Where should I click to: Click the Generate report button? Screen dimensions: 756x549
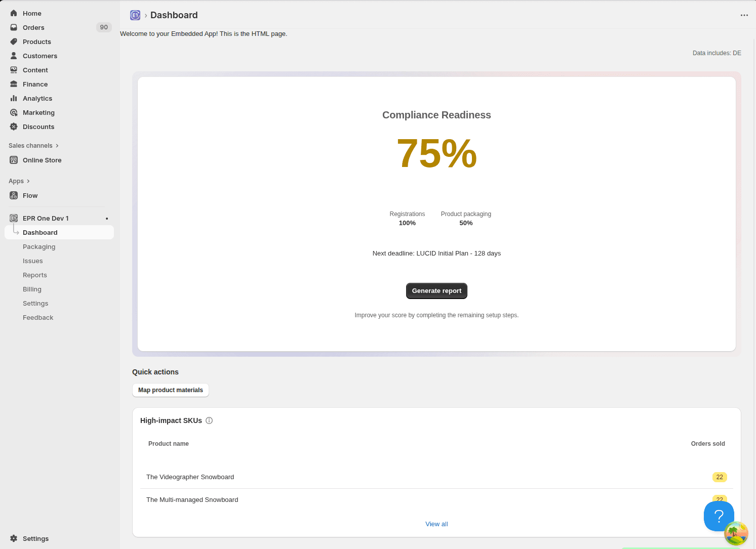pyautogui.click(x=436, y=290)
